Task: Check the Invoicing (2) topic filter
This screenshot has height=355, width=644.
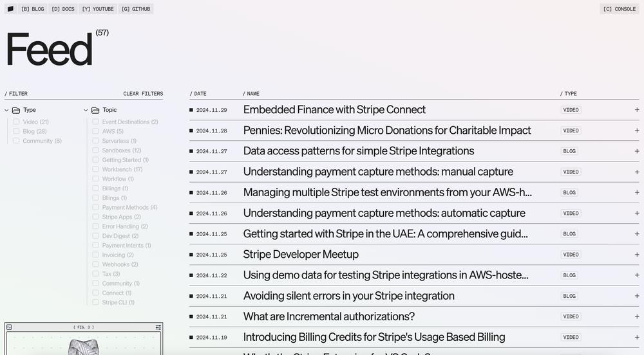Action: [x=95, y=255]
